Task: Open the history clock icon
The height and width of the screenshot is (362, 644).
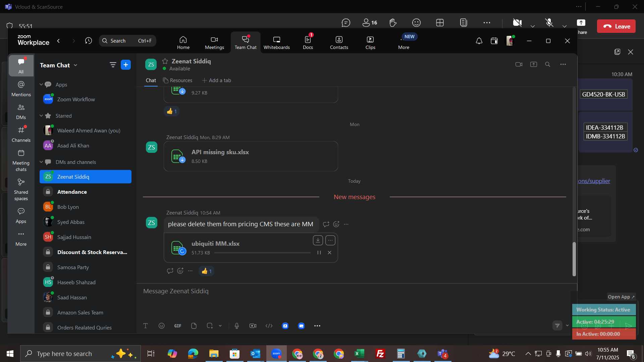Action: point(89,41)
